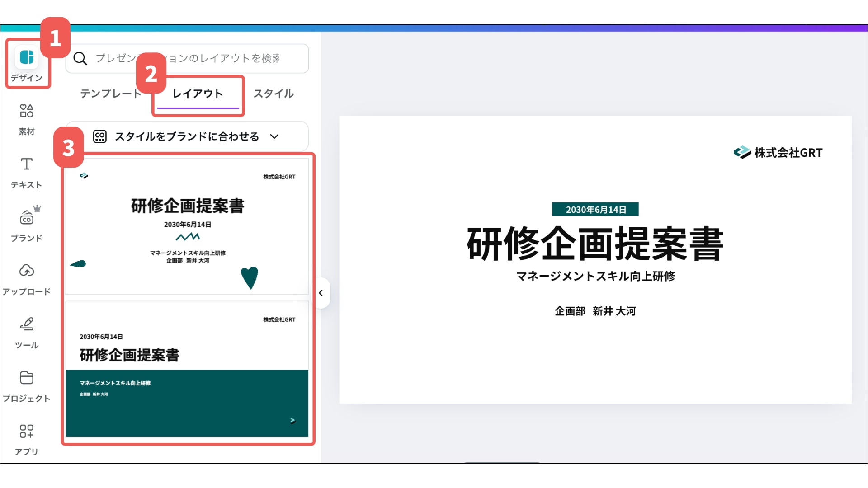The height and width of the screenshot is (488, 868).
Task: Open the アプリ apps icon
Action: 27,431
